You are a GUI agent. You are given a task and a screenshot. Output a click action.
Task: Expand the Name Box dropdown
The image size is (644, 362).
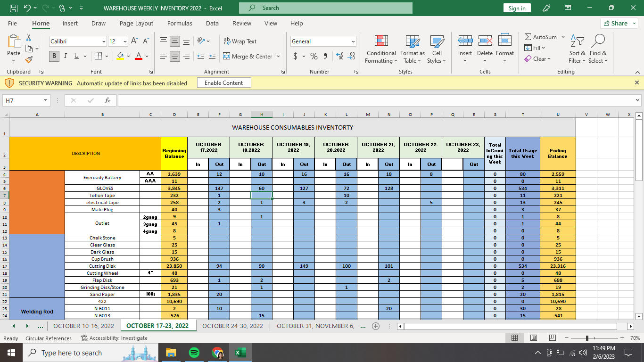45,100
